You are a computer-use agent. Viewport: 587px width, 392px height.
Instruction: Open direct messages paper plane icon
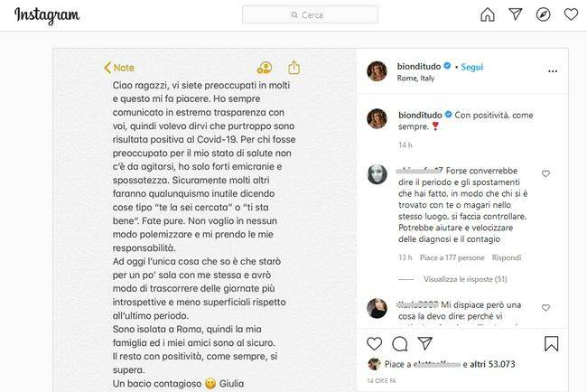(x=516, y=14)
